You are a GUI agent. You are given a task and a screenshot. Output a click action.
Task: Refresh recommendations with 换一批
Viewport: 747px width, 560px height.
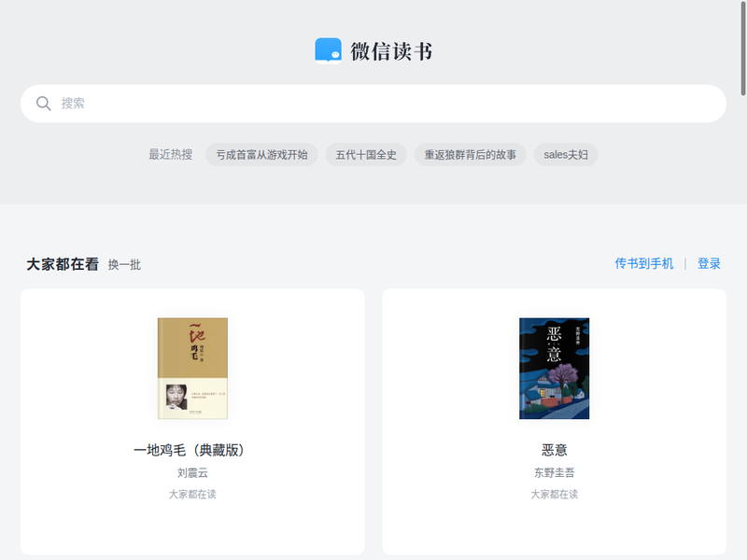coord(124,265)
